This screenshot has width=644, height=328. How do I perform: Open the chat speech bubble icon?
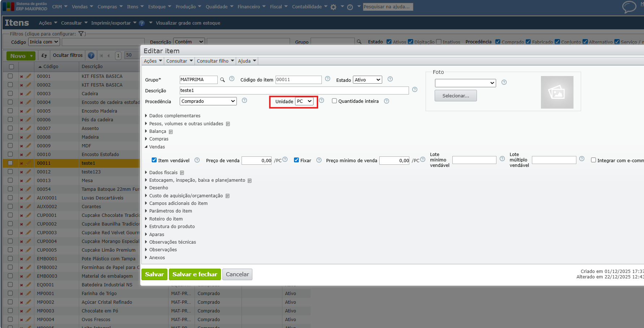pos(629,7)
